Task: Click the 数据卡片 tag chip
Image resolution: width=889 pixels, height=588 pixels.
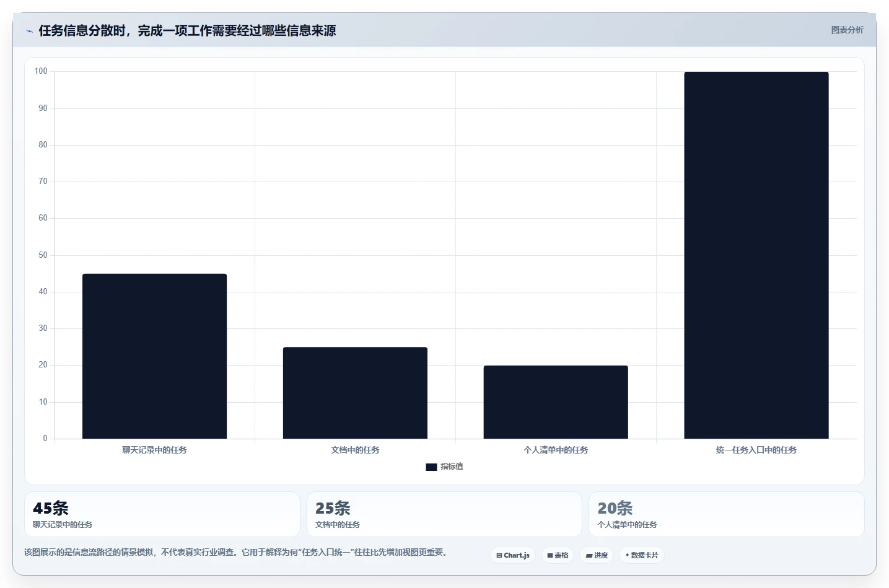Action: click(x=642, y=555)
